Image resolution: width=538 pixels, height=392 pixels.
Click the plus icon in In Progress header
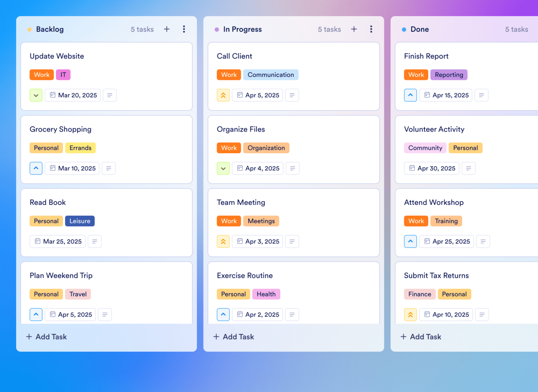point(354,29)
